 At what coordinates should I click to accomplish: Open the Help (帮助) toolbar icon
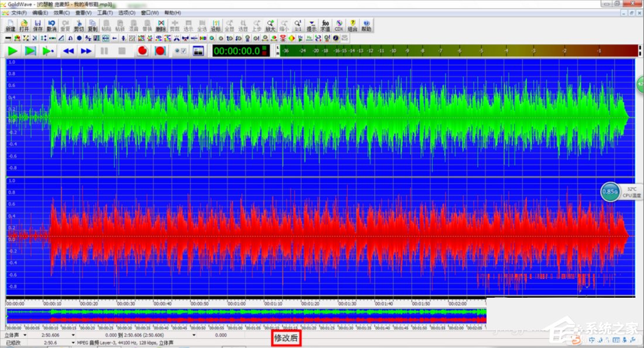tap(366, 25)
